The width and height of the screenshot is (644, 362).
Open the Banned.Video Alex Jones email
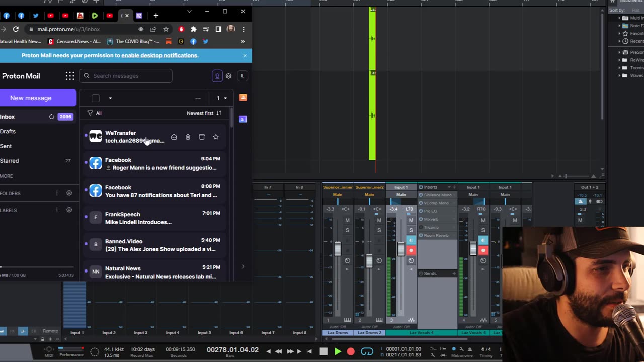point(154,245)
